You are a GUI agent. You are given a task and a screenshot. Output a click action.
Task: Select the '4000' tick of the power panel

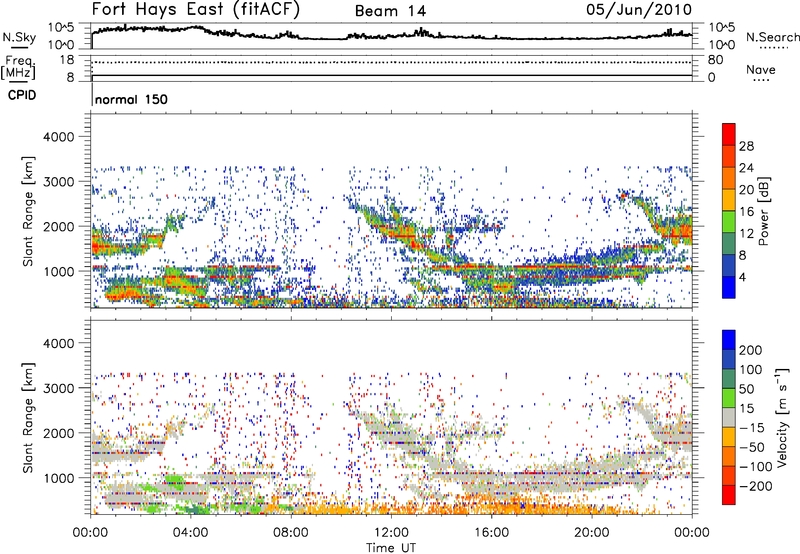[59, 137]
